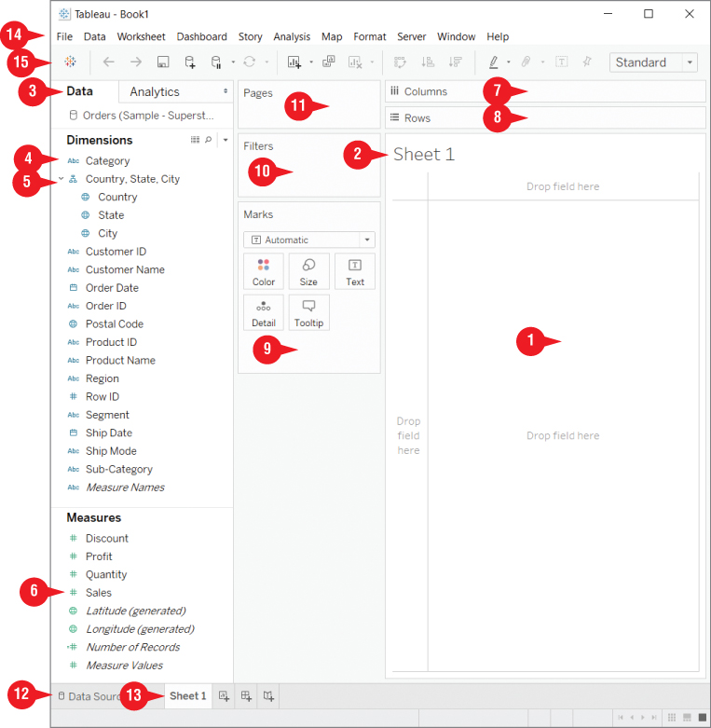Open the File menu

click(64, 36)
